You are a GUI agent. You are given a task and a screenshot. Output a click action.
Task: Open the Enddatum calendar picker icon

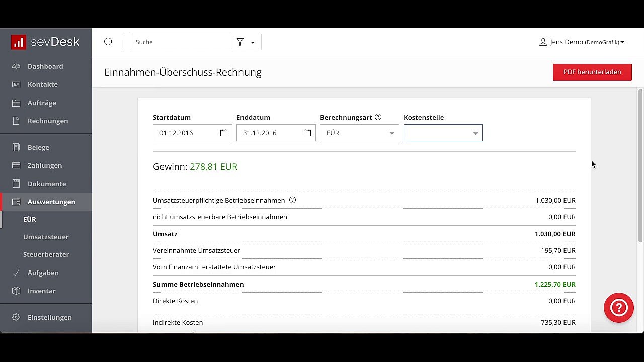point(307,133)
